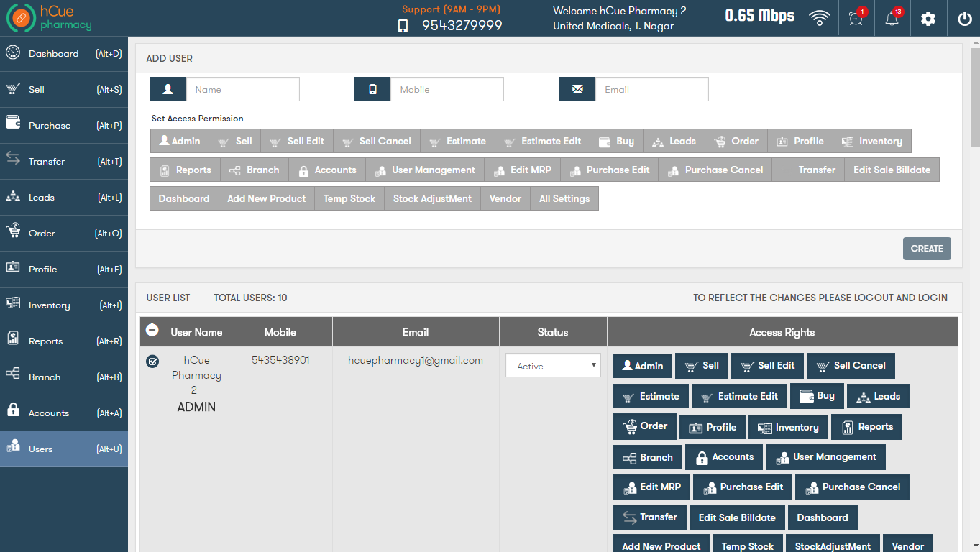
Task: Check the hCue Pharmacy 2 row checkbox
Action: coord(152,362)
